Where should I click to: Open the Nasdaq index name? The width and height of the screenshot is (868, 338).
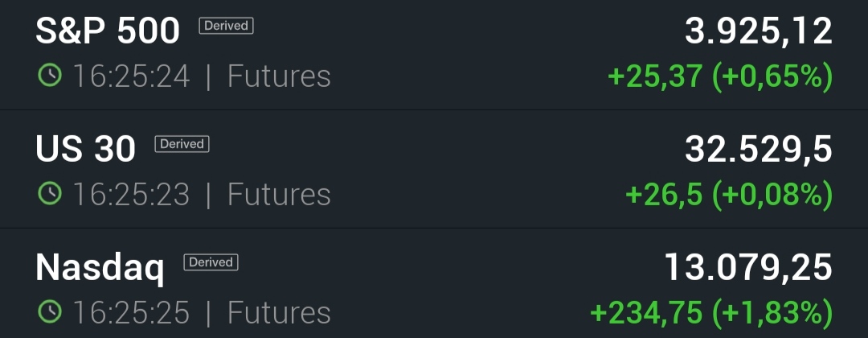tap(100, 268)
